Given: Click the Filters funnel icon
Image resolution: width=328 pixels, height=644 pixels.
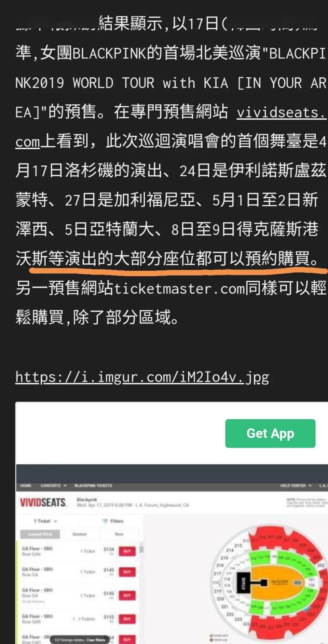Looking at the screenshot, I should (105, 521).
